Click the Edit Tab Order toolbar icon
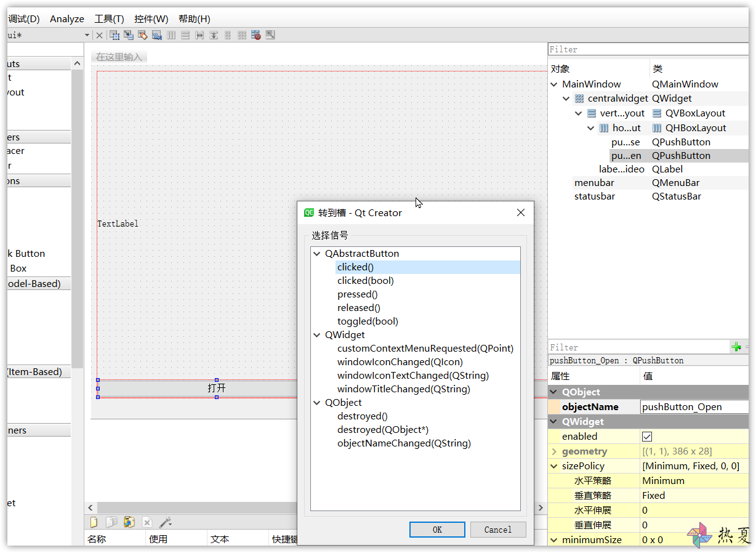The image size is (756, 553). pos(157,35)
